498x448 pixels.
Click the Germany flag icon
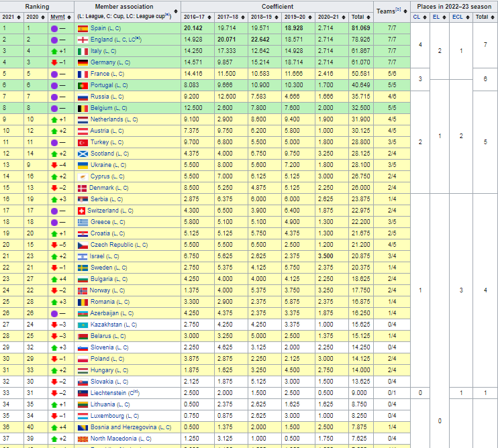tap(83, 63)
